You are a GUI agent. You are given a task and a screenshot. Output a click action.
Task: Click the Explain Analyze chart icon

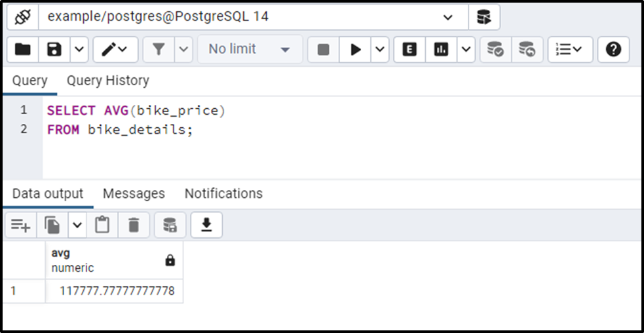click(x=441, y=49)
